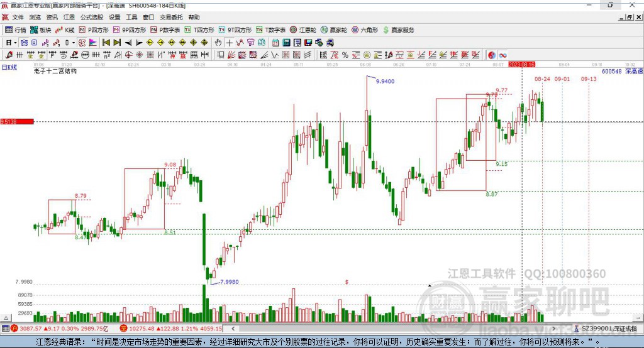This screenshot has height=348, width=644.
Task: Jump to first bar with skip-start icon
Action: point(106,43)
